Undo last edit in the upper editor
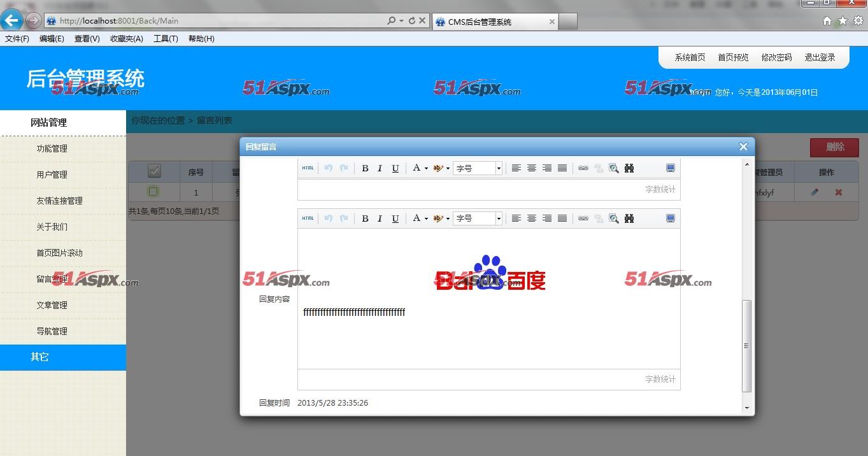 [x=329, y=168]
